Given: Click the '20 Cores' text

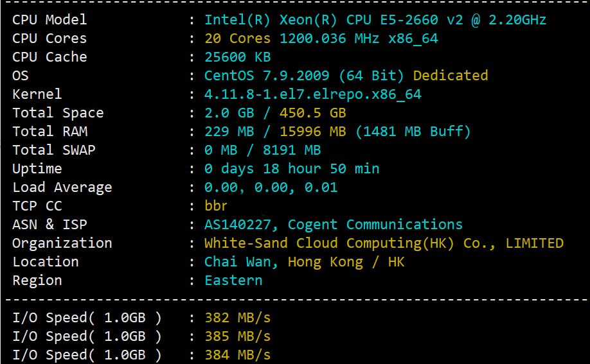Looking at the screenshot, I should coord(237,39).
